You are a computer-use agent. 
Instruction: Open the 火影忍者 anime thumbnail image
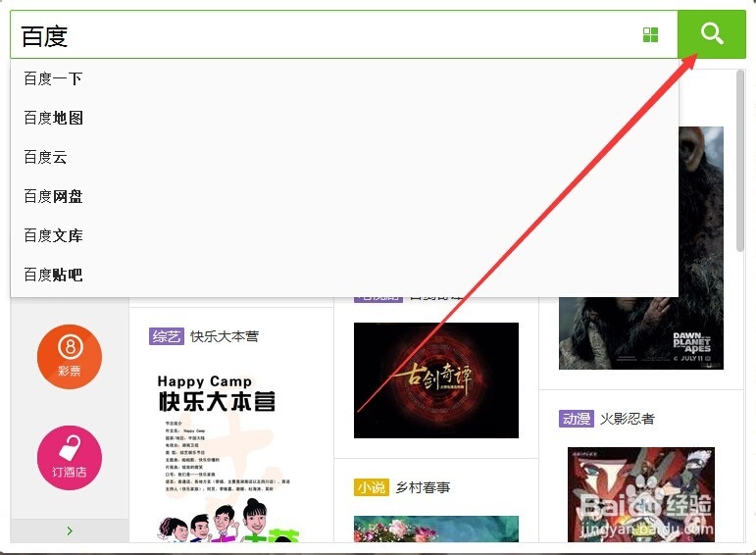click(x=641, y=494)
